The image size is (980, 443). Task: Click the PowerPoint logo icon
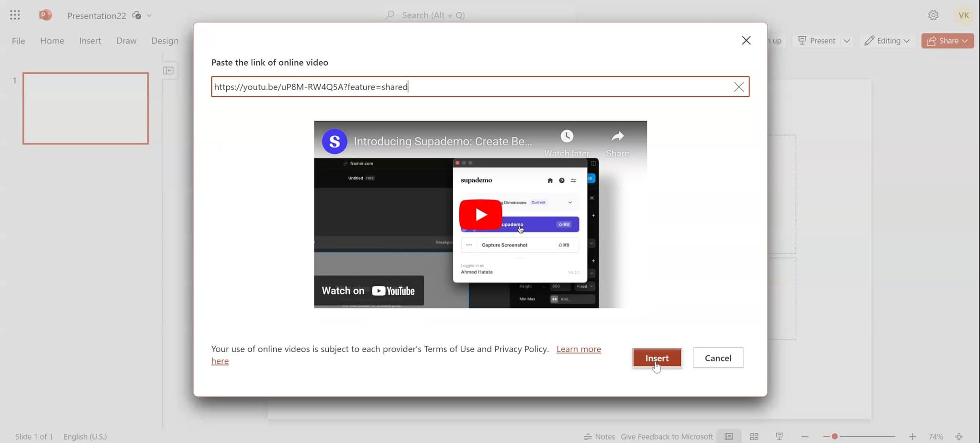pyautogui.click(x=45, y=15)
